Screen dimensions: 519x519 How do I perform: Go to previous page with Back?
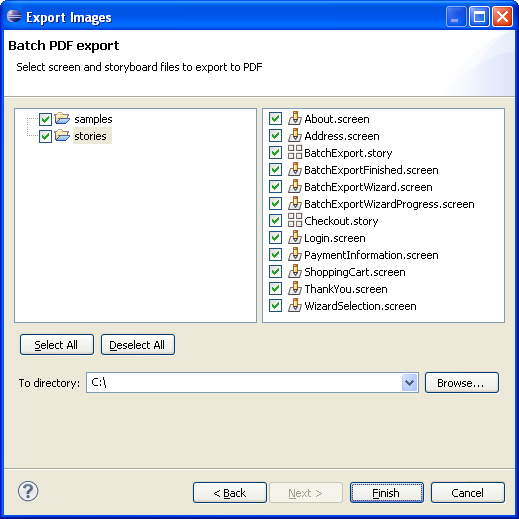230,492
